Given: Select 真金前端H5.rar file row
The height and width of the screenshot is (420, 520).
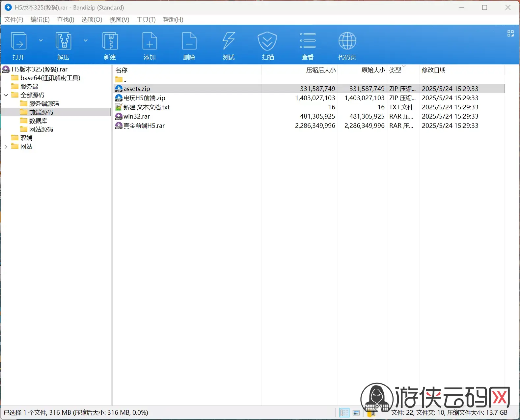Looking at the screenshot, I should click(x=309, y=126).
